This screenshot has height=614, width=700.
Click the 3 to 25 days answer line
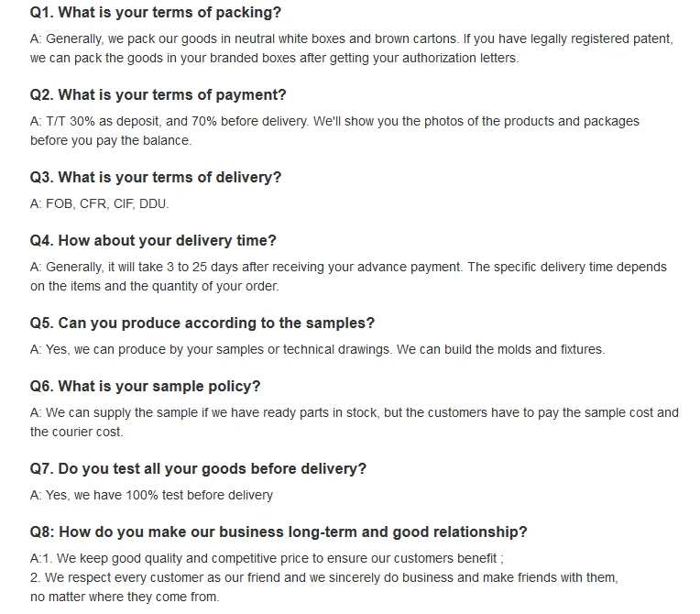[x=348, y=267]
